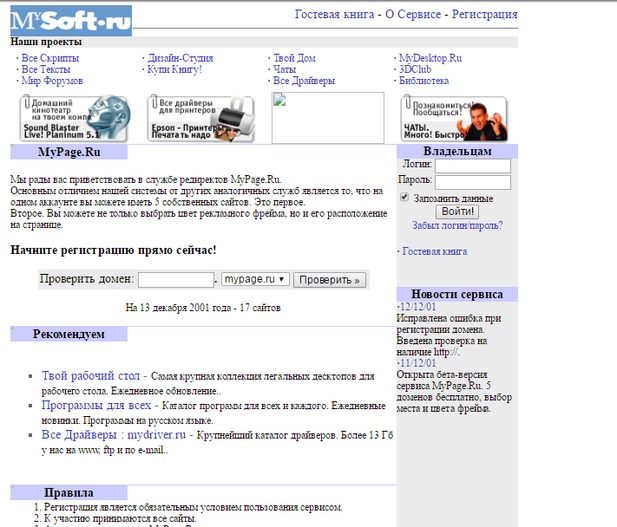Focus the Логин input field
617x527 pixels.
[x=473, y=166]
